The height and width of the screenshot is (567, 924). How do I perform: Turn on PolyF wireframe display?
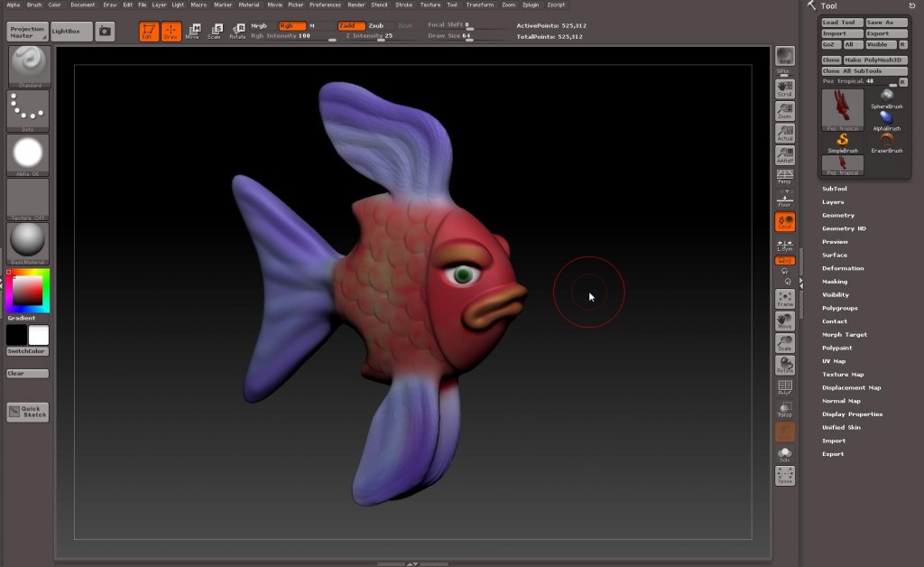785,387
